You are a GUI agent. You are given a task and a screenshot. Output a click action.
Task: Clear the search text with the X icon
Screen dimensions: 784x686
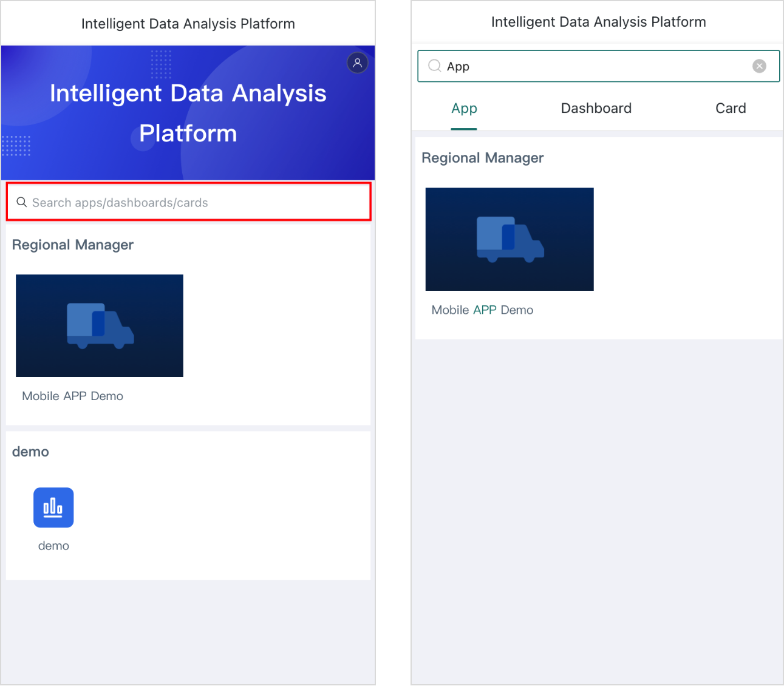click(759, 66)
